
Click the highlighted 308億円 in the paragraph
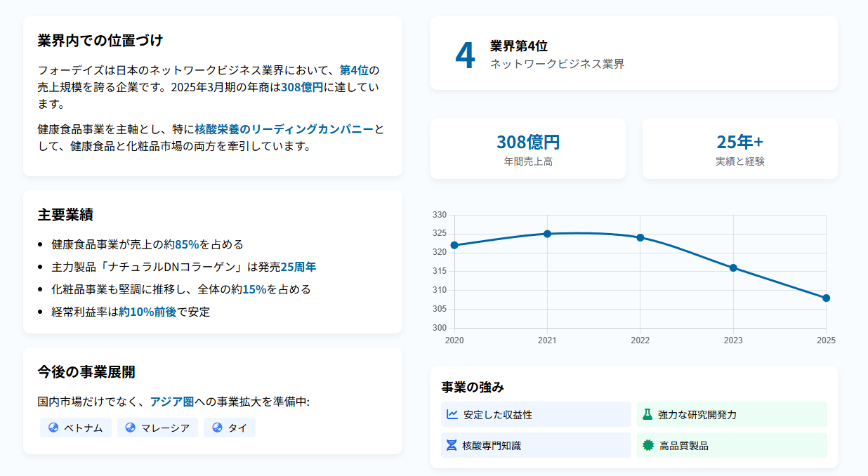302,87
